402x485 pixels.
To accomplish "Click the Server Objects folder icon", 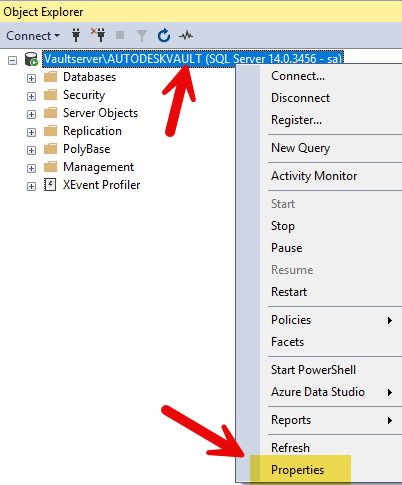I will click(x=51, y=113).
